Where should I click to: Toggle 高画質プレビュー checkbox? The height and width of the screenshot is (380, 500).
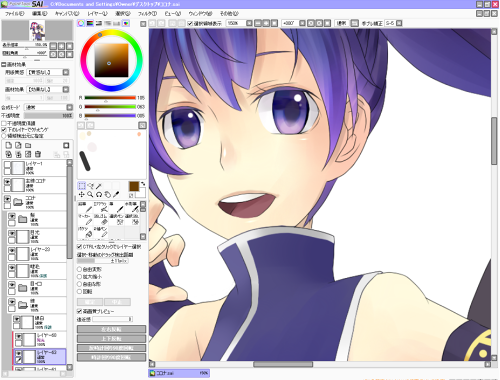[79, 311]
